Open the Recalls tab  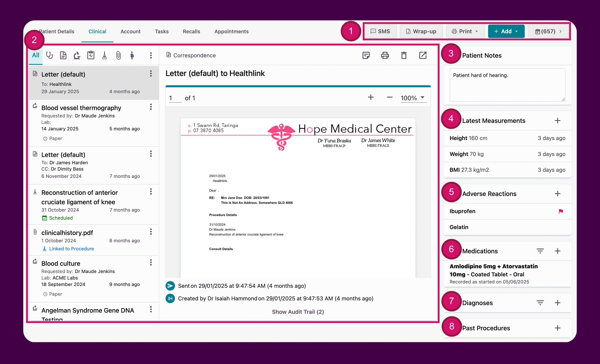click(191, 31)
